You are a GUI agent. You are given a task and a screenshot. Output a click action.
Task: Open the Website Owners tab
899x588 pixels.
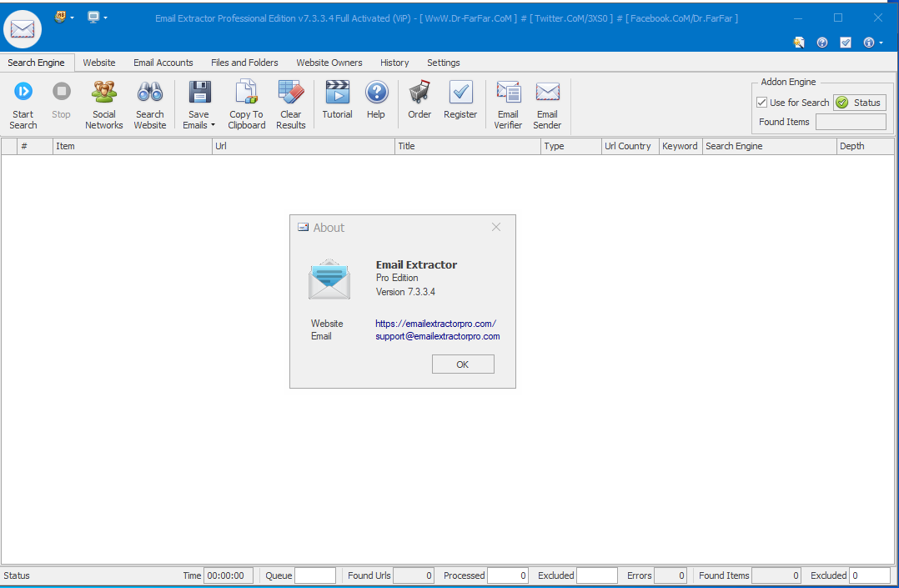pyautogui.click(x=329, y=63)
